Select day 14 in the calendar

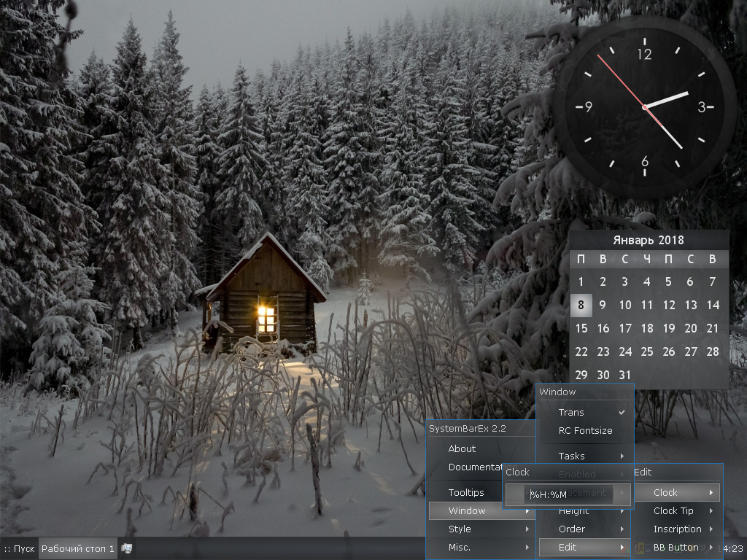coord(713,305)
